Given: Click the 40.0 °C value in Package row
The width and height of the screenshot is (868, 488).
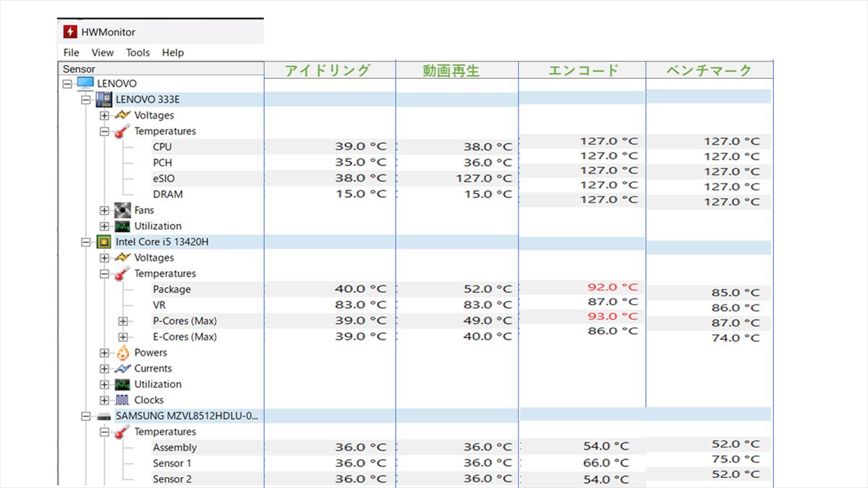Looking at the screenshot, I should point(360,288).
